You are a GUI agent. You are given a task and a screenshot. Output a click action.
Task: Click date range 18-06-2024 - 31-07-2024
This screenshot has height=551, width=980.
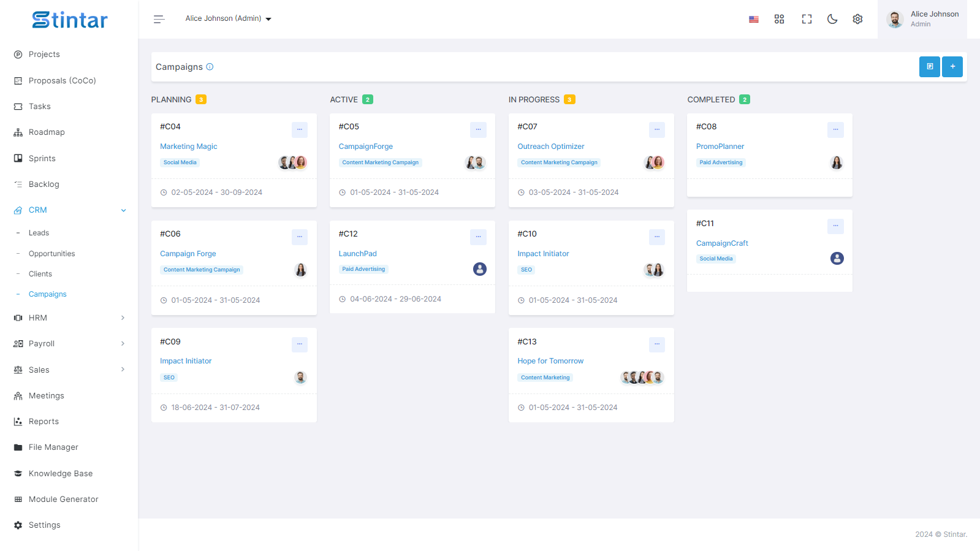pyautogui.click(x=215, y=408)
